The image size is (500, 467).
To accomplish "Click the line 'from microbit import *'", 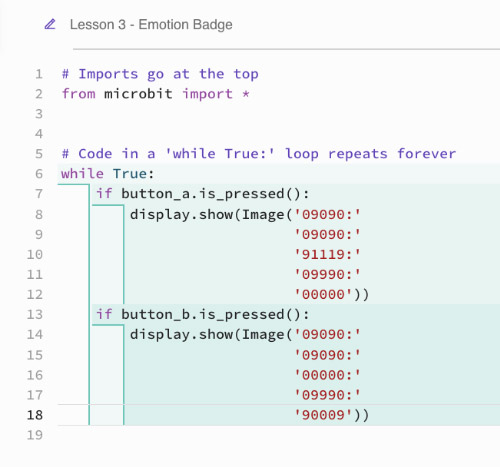I will 155,94.
